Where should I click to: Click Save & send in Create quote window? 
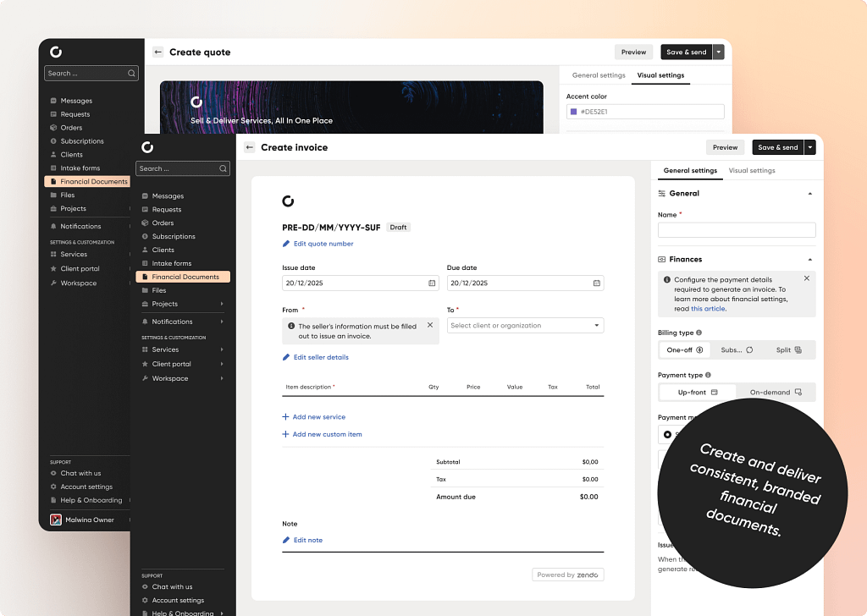pyautogui.click(x=686, y=52)
